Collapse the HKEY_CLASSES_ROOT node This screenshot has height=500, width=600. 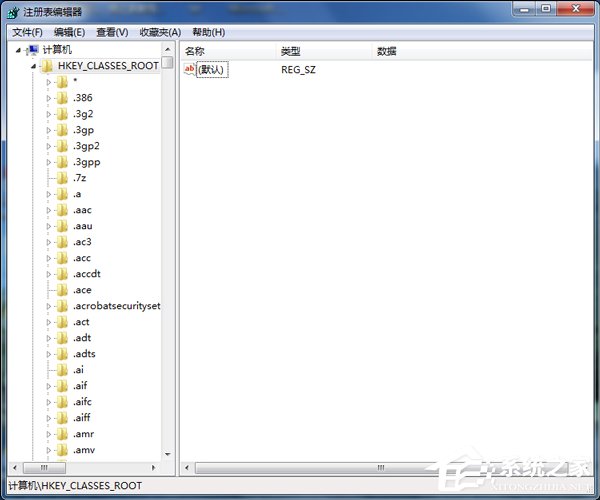pos(33,67)
